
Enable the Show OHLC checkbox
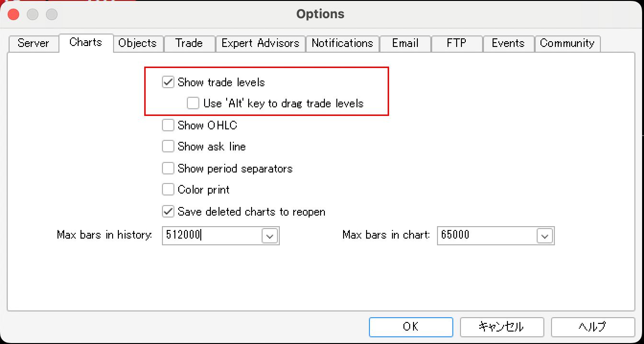(x=168, y=125)
